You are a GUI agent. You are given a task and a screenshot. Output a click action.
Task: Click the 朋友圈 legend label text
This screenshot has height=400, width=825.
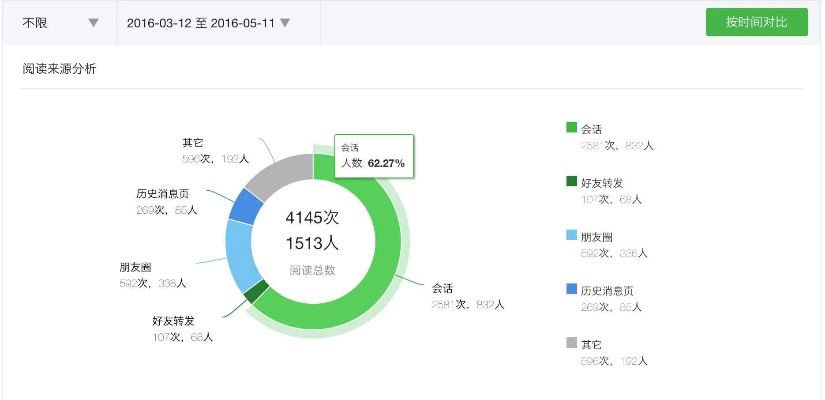click(x=597, y=236)
